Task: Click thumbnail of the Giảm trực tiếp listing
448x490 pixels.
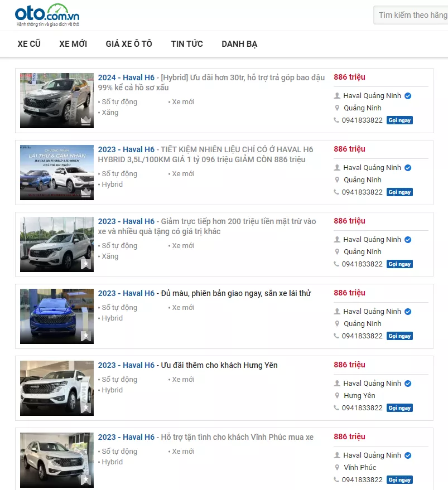Action: click(57, 244)
